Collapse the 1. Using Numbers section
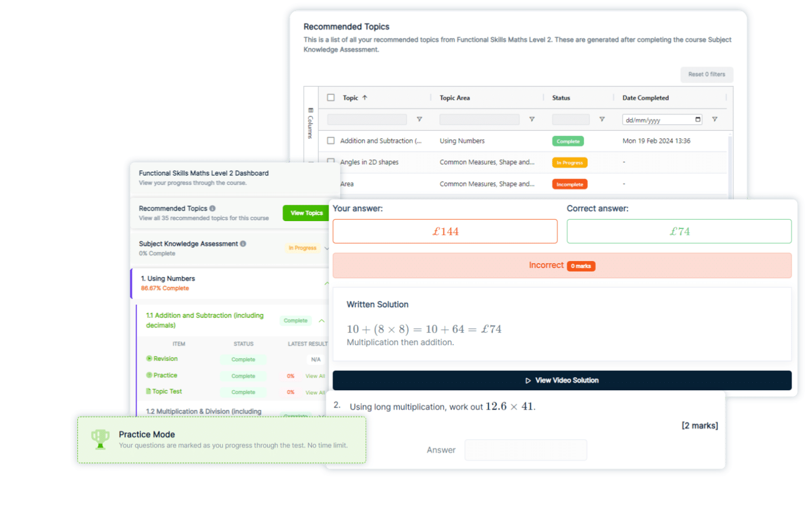Viewport: 807px width, 532px height. click(x=326, y=283)
